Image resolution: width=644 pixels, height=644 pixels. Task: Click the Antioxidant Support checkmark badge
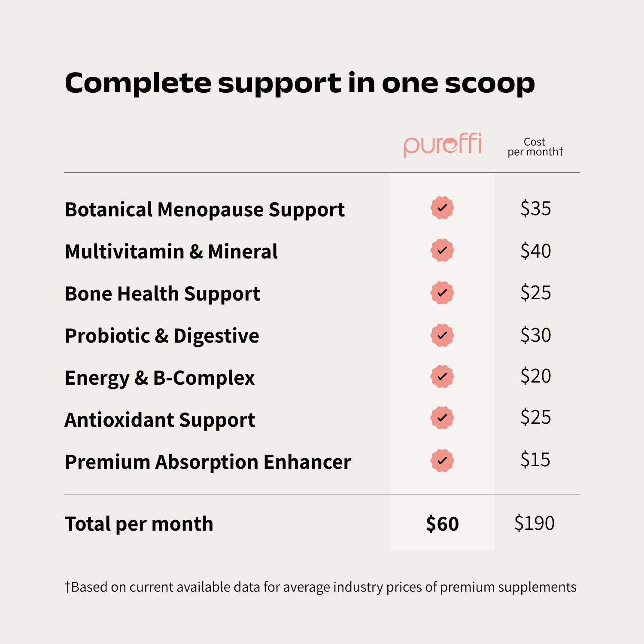pyautogui.click(x=442, y=418)
